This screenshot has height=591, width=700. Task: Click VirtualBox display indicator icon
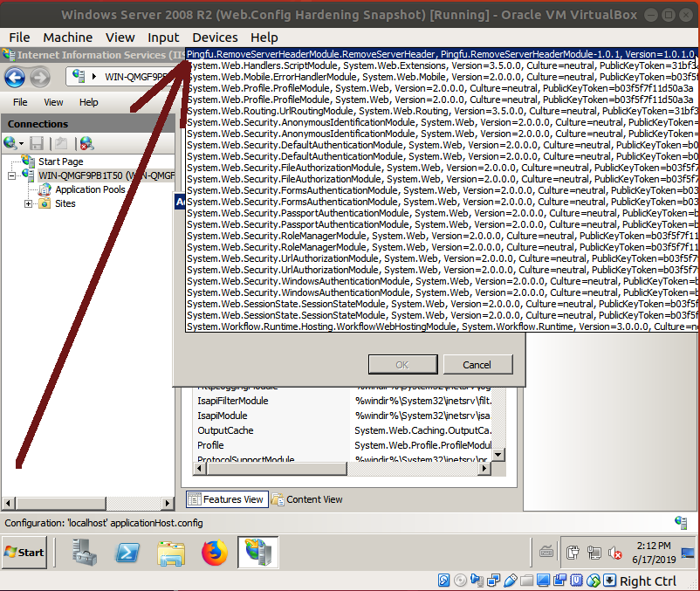coord(543,580)
